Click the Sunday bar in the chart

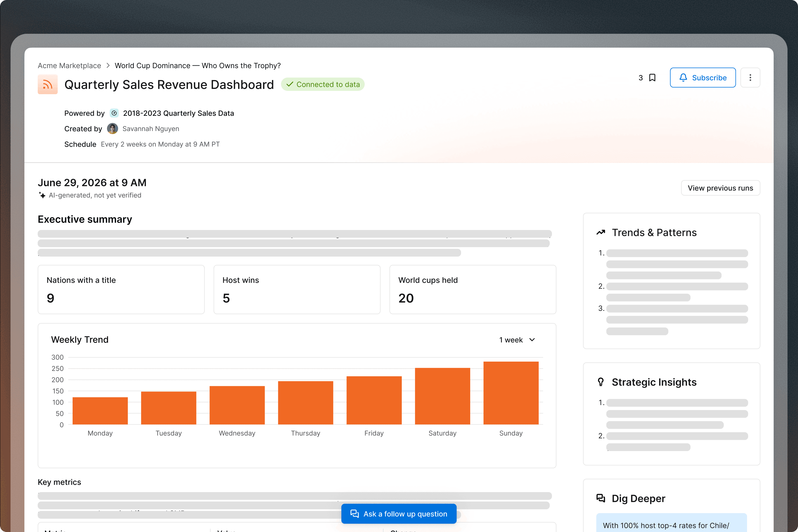(511, 393)
